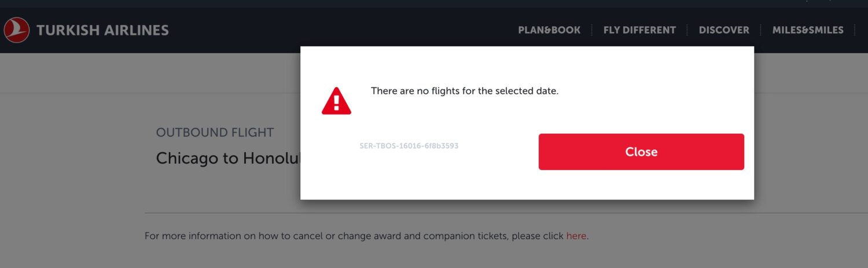Screen dimensions: 868x268
Task: Open the FLY DIFFERENT menu
Action: 639,30
